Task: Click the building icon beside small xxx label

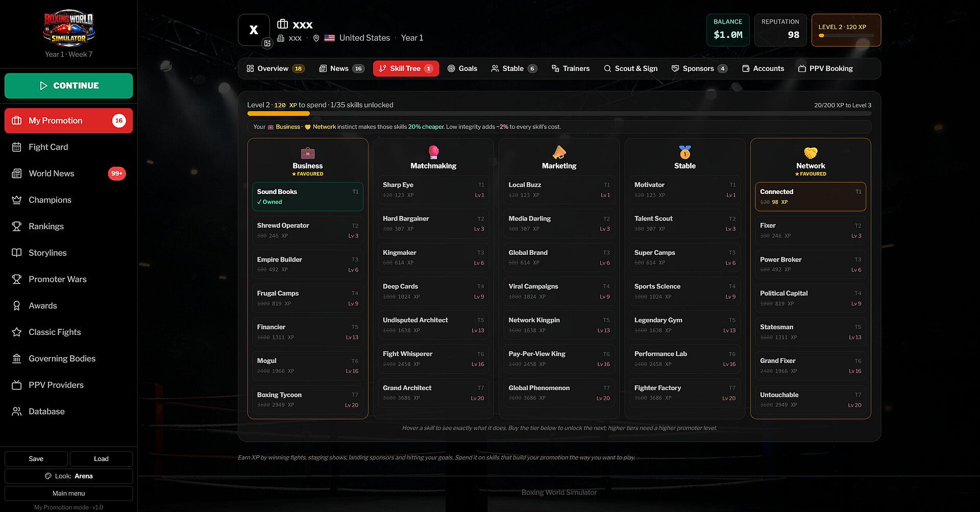Action: (281, 38)
